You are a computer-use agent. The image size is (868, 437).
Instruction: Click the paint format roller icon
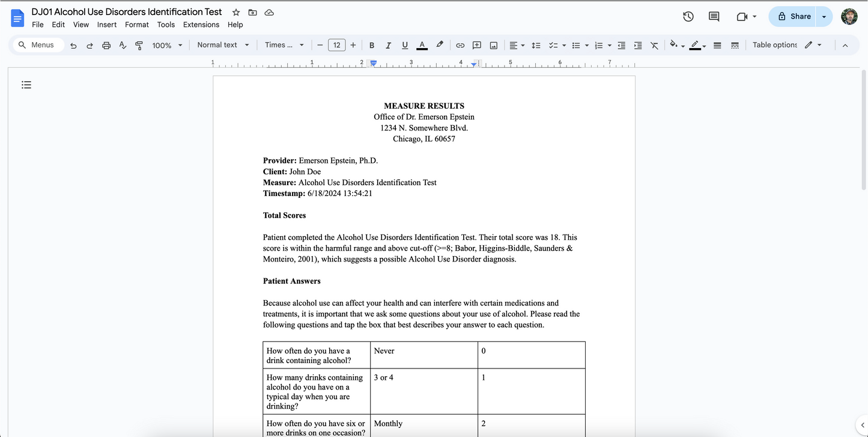[x=139, y=45]
